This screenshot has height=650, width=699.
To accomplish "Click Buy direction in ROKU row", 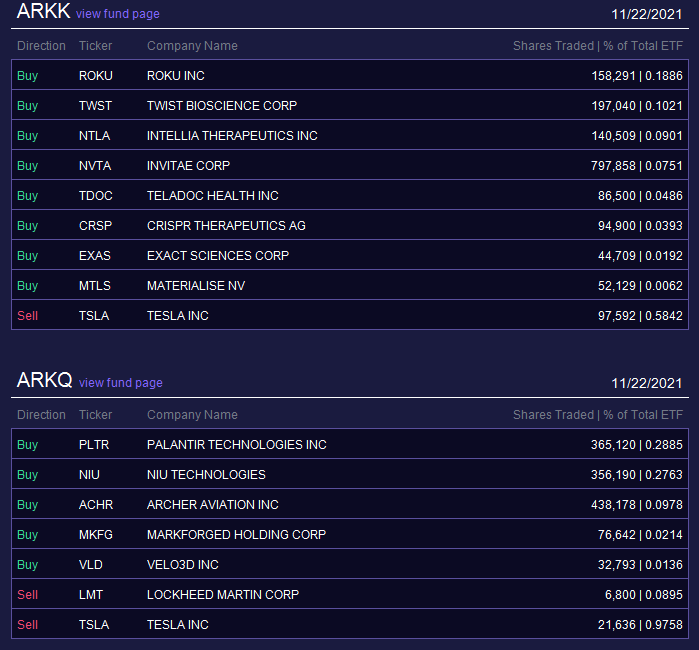I will [x=28, y=75].
